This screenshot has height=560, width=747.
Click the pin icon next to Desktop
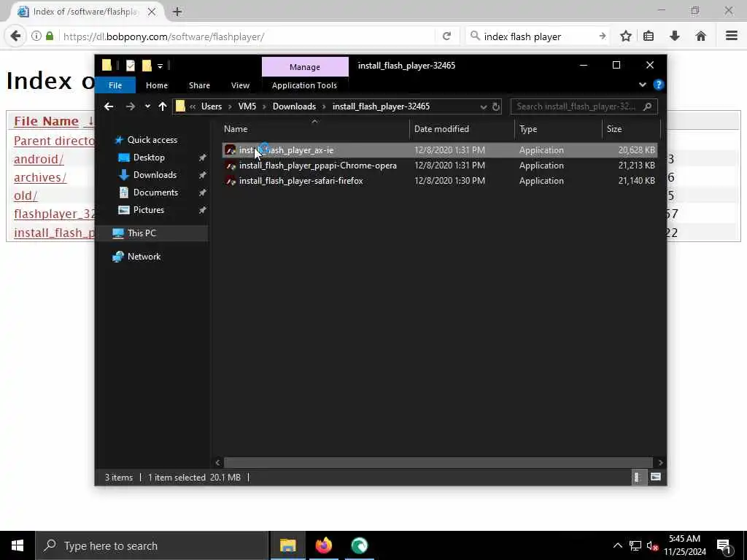pos(203,157)
